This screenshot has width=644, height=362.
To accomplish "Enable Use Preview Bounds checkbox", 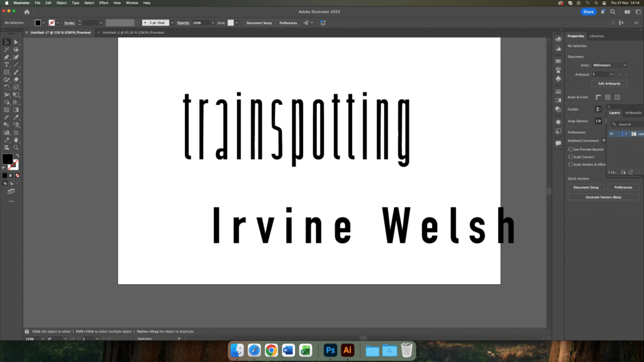I will point(570,150).
